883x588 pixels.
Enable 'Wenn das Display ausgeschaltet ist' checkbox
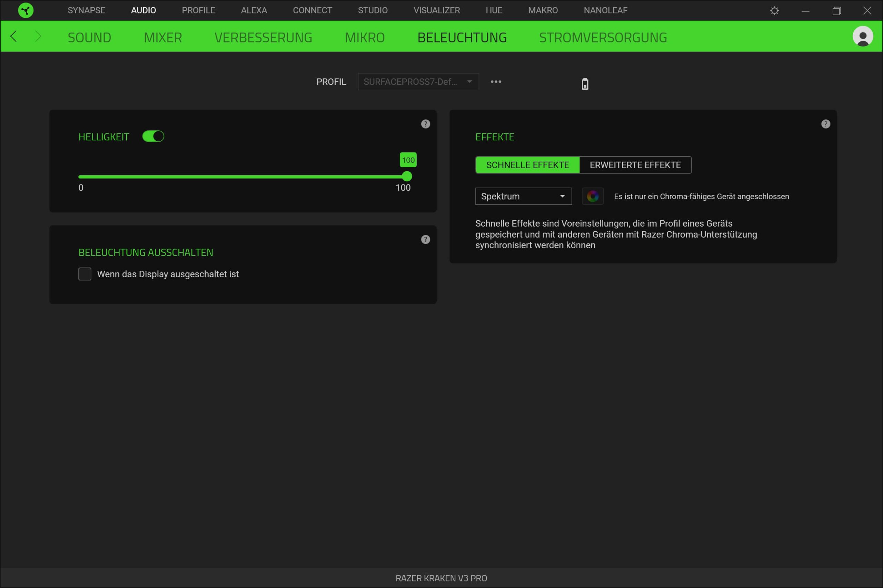tap(85, 274)
